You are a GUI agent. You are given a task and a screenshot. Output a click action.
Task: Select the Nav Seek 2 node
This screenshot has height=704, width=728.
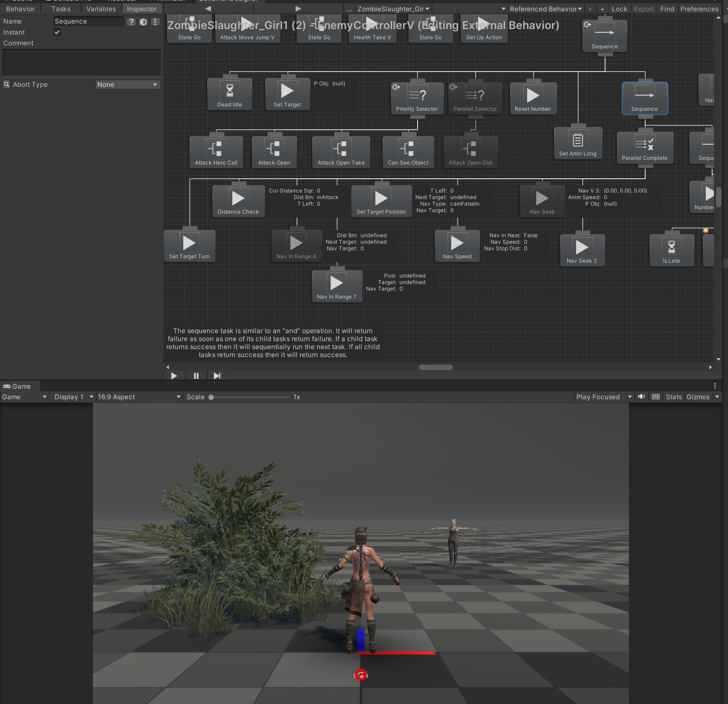[582, 250]
